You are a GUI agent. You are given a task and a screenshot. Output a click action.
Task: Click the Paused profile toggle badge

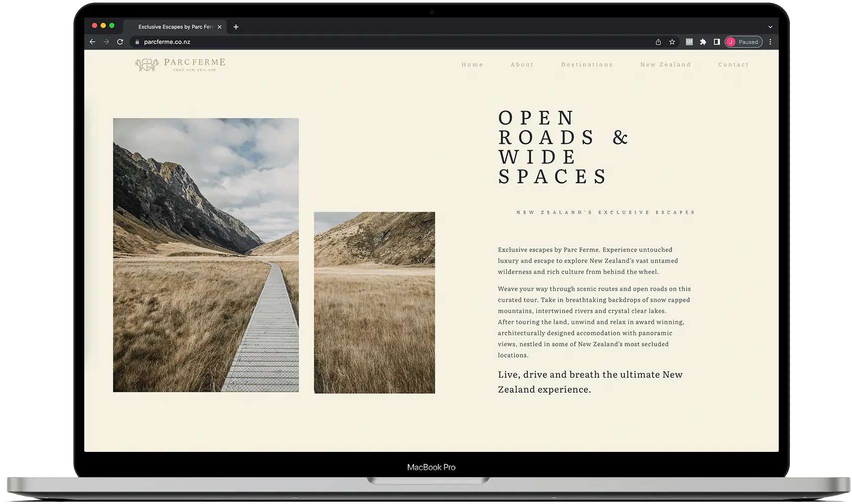click(743, 42)
